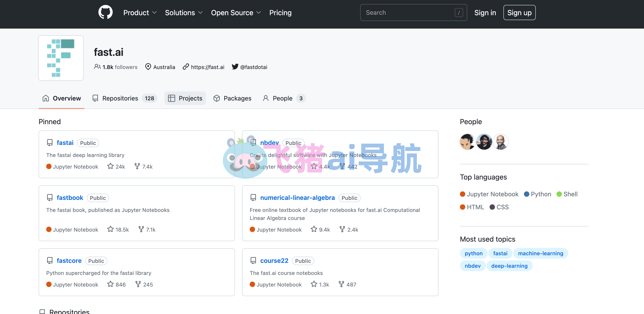
Task: Open the nbdev repository
Action: click(x=269, y=143)
